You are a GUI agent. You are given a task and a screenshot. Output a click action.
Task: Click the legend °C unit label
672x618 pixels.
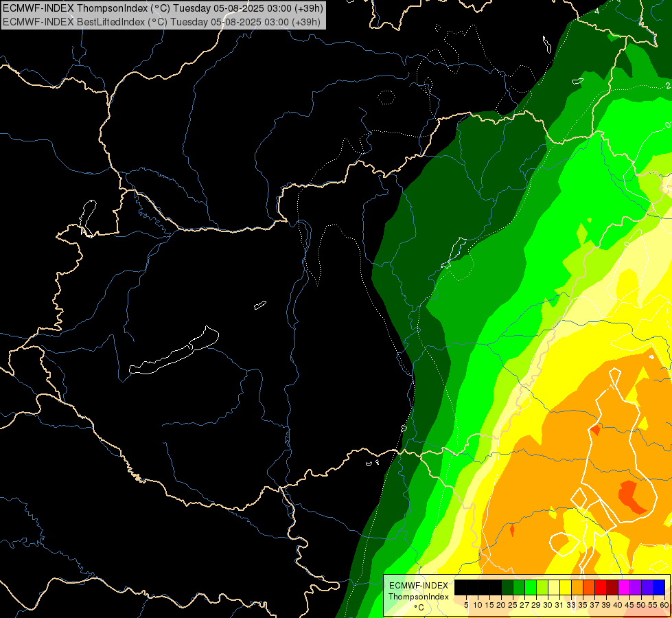(x=419, y=608)
